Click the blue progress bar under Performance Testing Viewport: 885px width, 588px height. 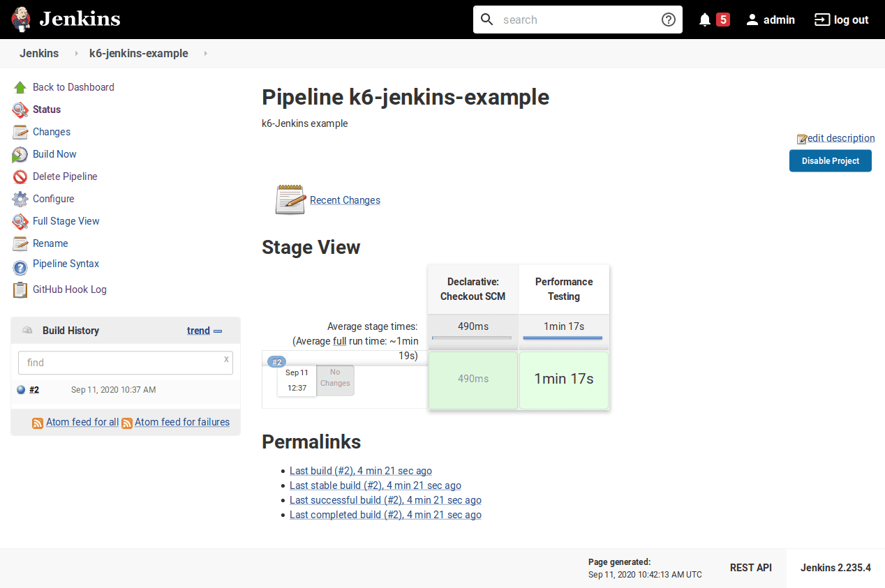tap(563, 338)
